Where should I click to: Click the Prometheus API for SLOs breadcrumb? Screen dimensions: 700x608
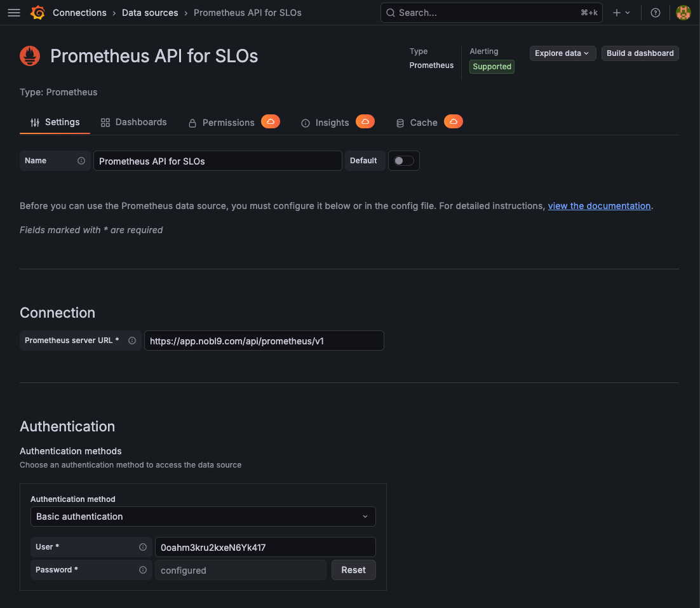point(247,13)
